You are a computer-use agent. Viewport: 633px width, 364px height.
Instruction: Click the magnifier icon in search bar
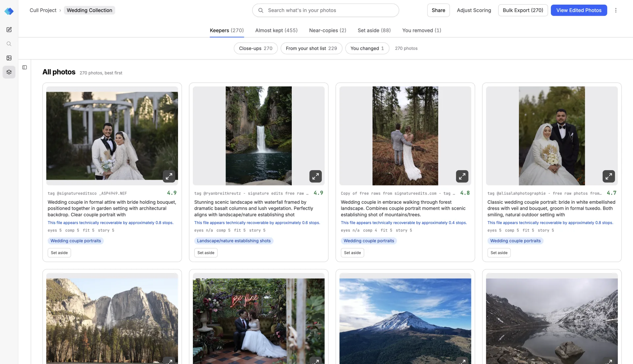point(261,10)
